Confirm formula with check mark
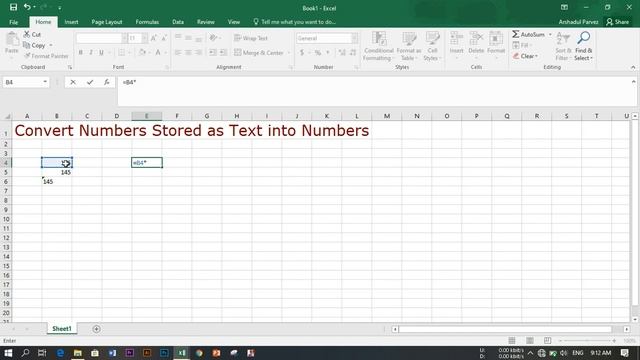The image size is (640, 360). point(90,82)
